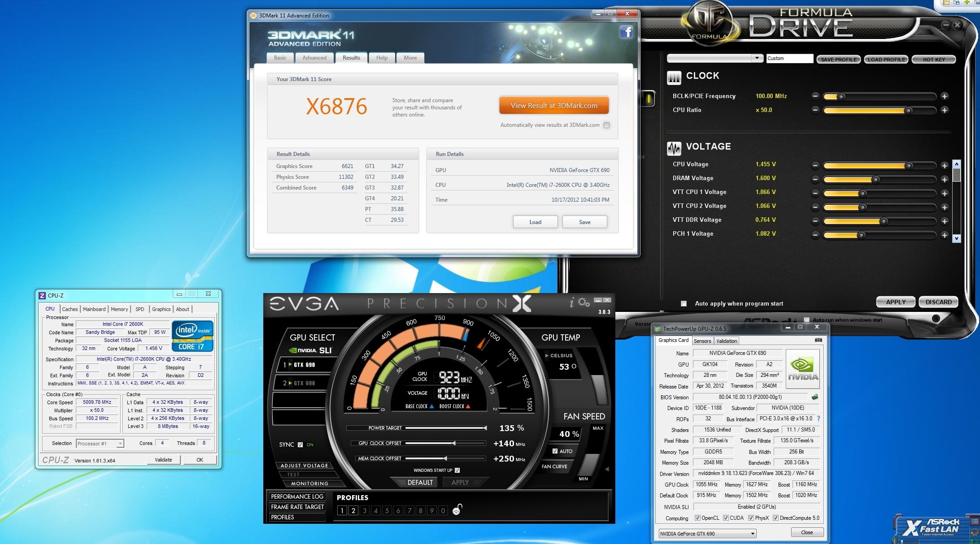Decrease CPU Ratio with minus button

[815, 110]
